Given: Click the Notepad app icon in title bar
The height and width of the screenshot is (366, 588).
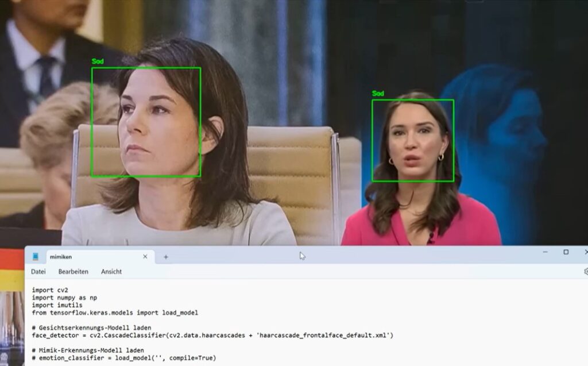Looking at the screenshot, I should coord(36,257).
